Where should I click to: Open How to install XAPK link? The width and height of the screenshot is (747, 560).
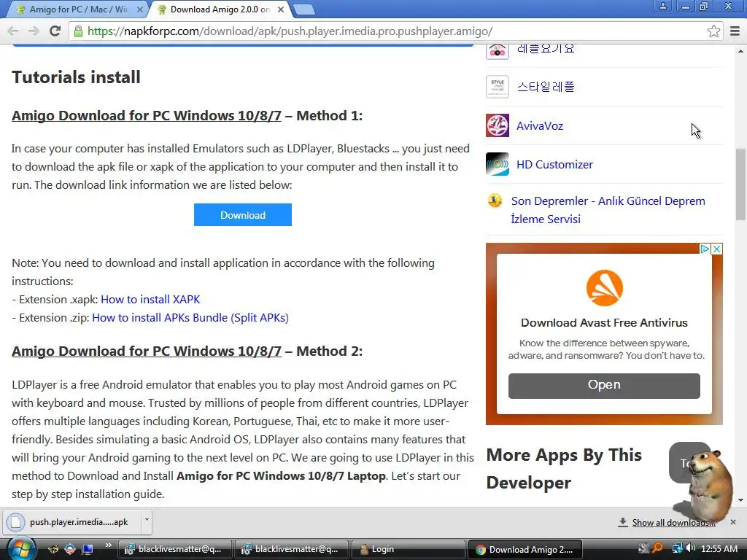click(150, 300)
